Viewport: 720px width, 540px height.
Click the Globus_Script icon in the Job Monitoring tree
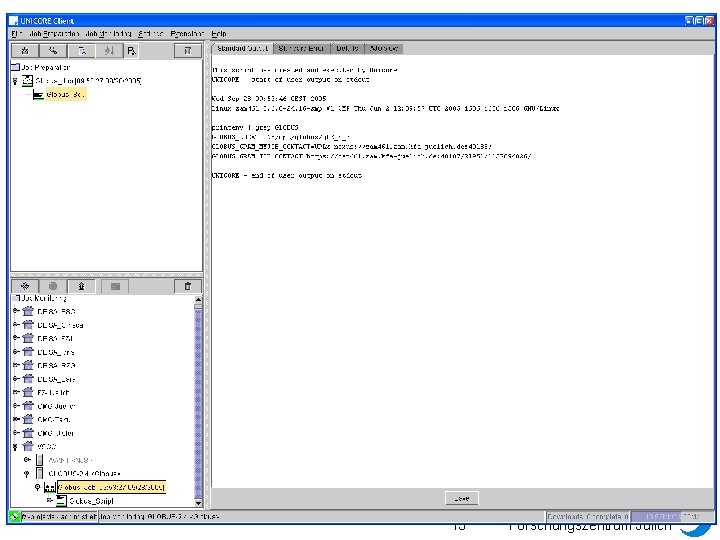[62, 501]
